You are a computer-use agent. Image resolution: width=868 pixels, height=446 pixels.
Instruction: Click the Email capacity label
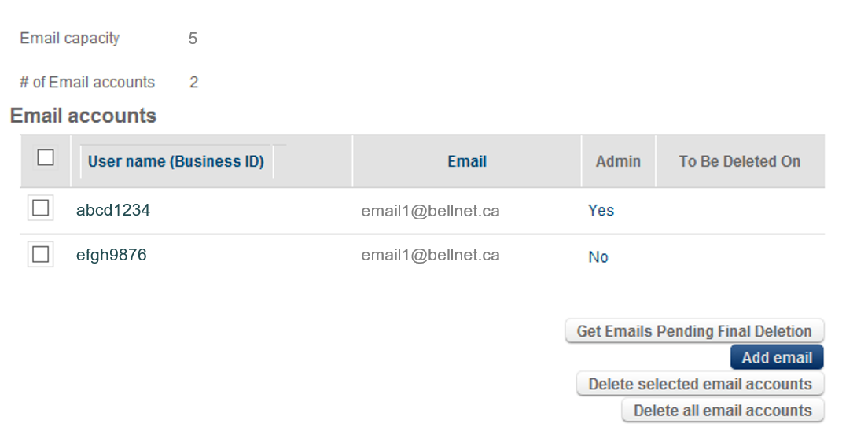[x=69, y=38]
